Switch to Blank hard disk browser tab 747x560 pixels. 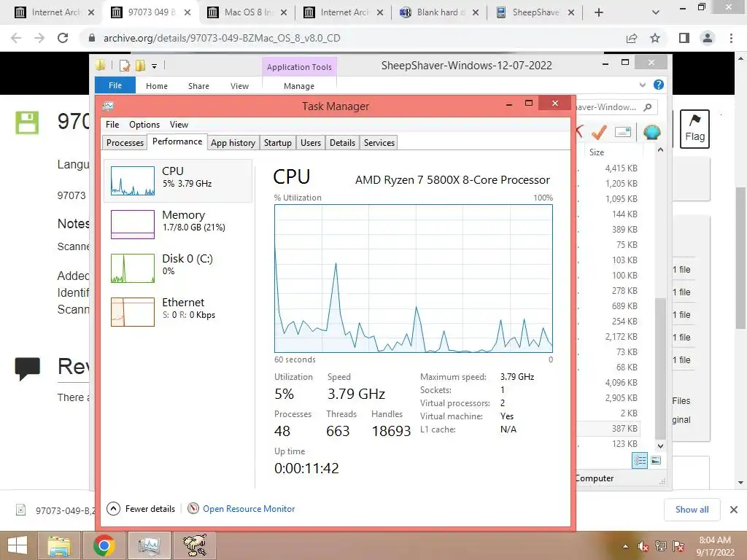point(439,12)
